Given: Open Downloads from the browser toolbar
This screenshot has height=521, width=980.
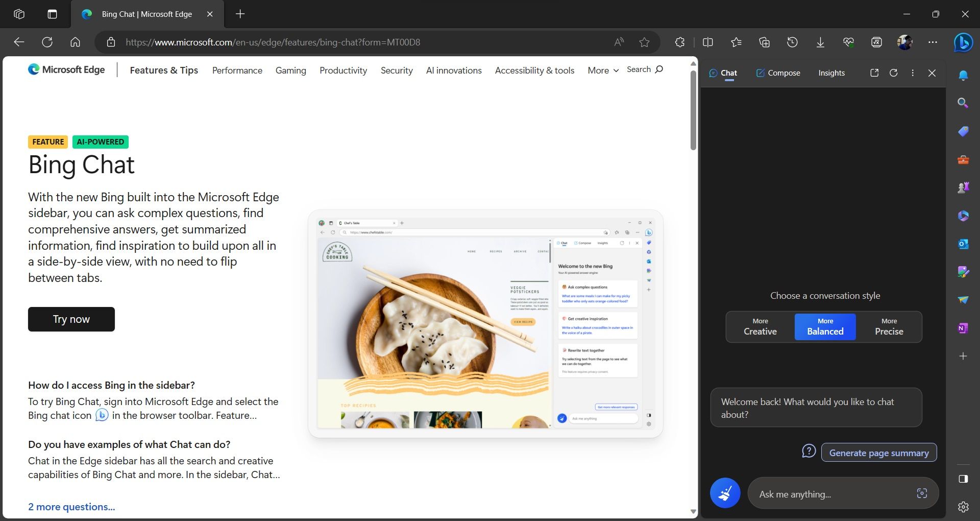Looking at the screenshot, I should coord(820,42).
